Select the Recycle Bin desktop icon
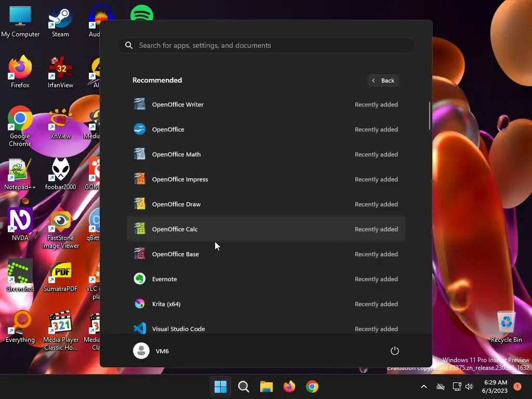This screenshot has height=399, width=532. tap(506, 327)
